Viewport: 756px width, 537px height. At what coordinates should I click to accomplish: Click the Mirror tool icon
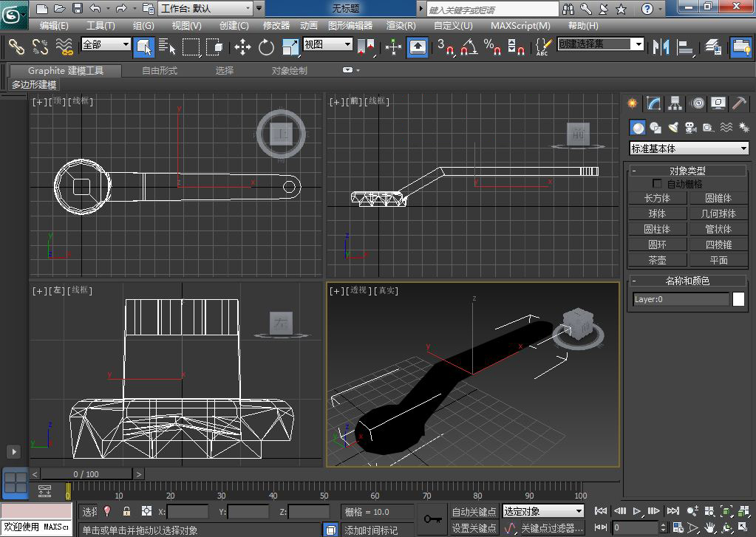tap(661, 47)
